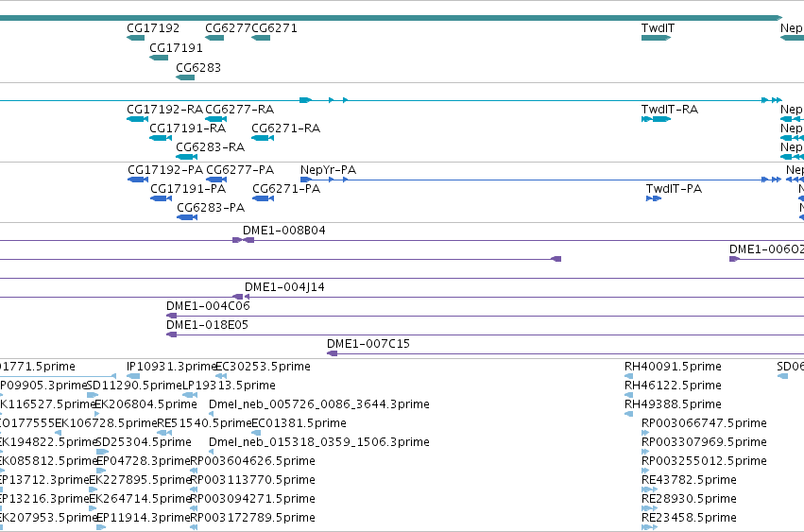Click RE51540.5prime EST label
This screenshot has width=804, height=532.
(x=204, y=423)
